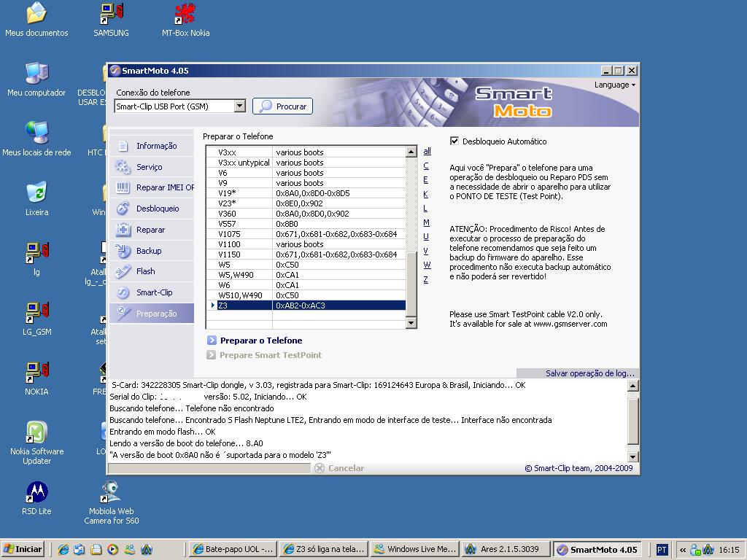Click SmartMoto 4.05 taskbar button
This screenshot has height=560, width=747.
(x=597, y=550)
